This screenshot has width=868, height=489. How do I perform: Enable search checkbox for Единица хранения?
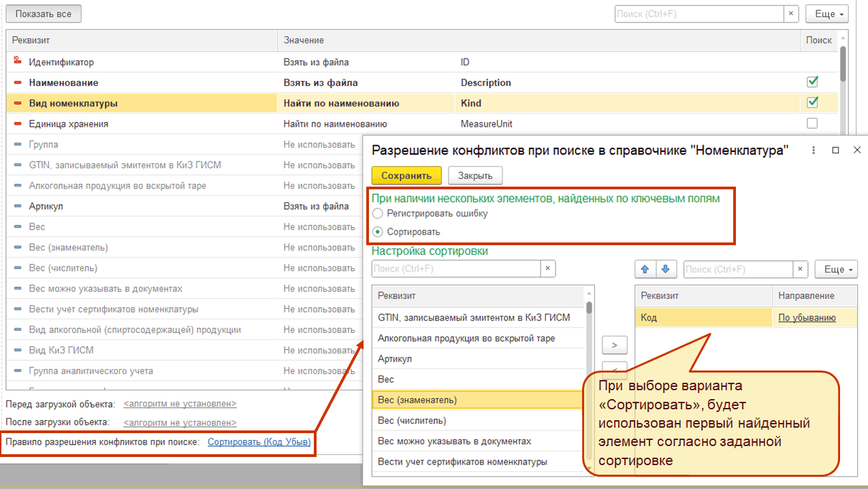click(x=811, y=123)
